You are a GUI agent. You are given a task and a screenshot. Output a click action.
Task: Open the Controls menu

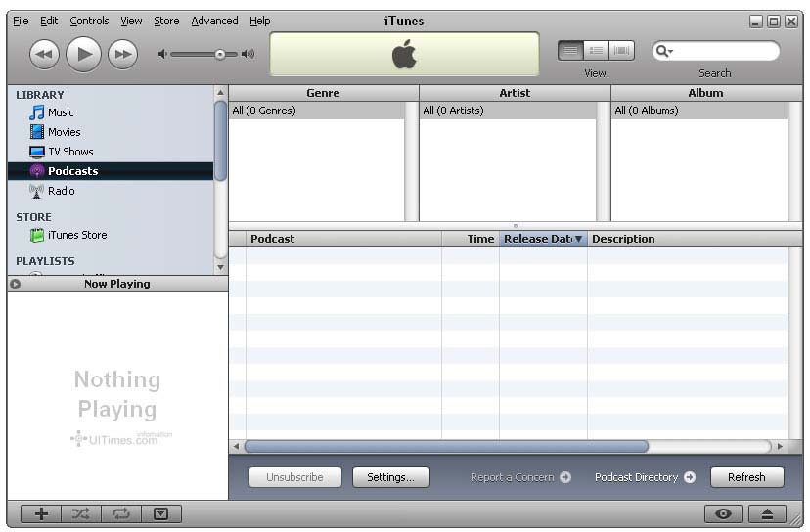click(x=89, y=21)
